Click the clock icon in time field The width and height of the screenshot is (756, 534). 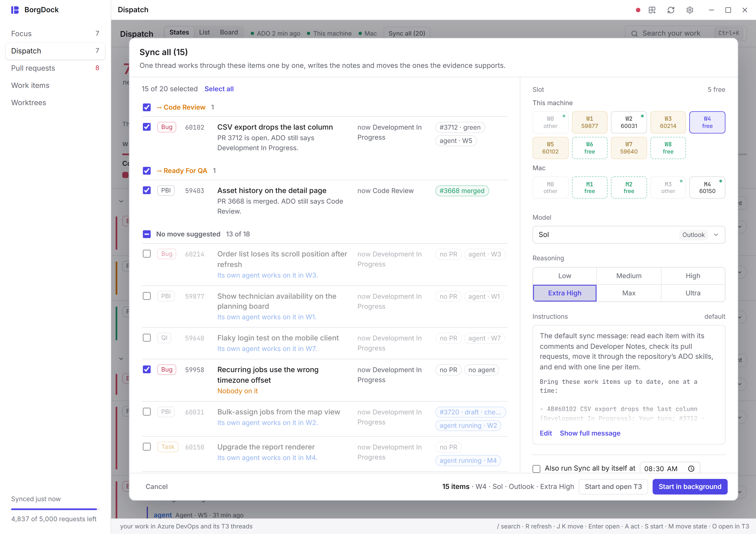pos(691,468)
